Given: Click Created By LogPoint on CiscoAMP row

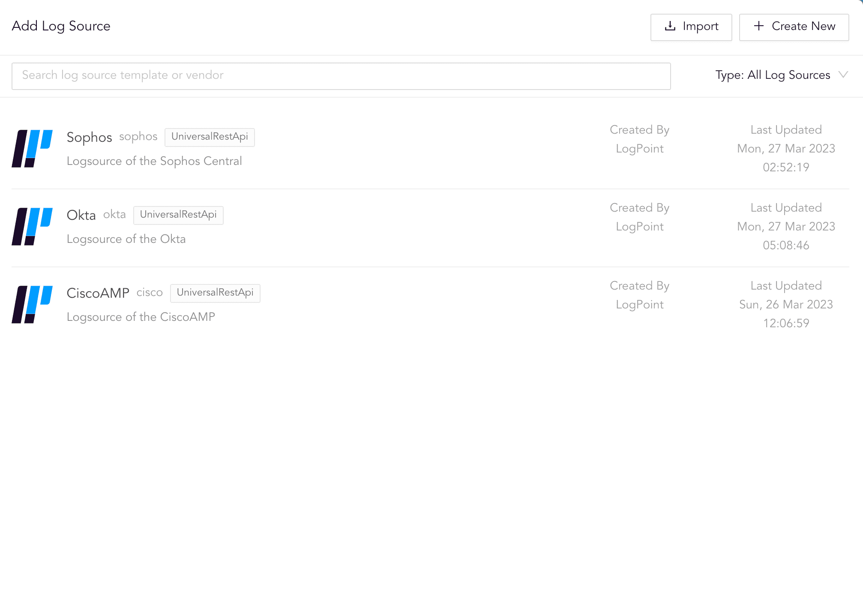Looking at the screenshot, I should [639, 295].
